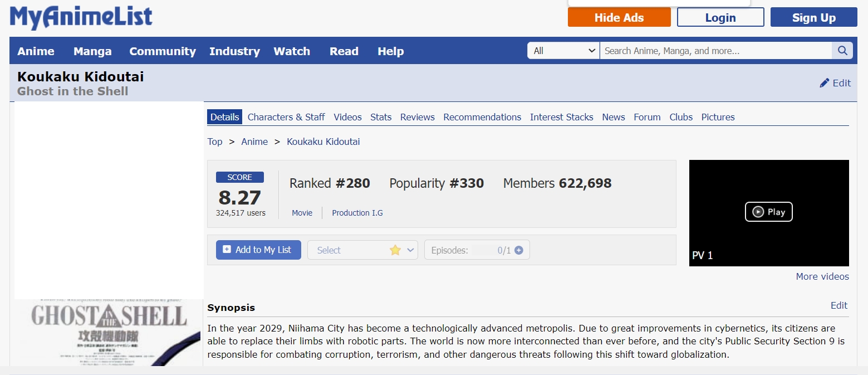Viewport: 868px width, 375px height.
Task: Click the pencil Edit icon in title bar
Action: (x=825, y=83)
